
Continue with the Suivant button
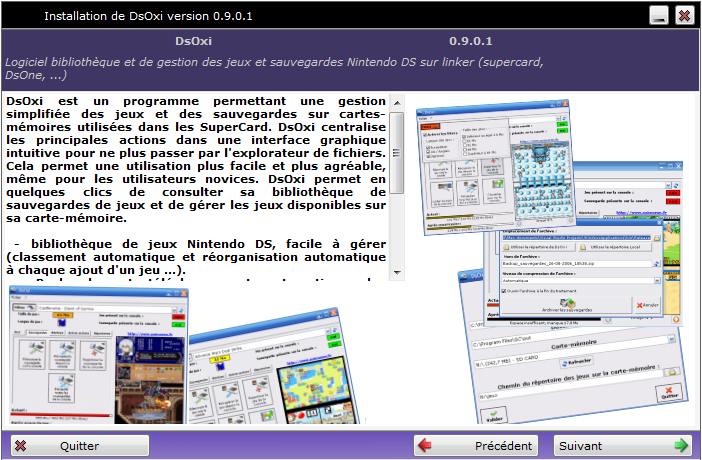click(624, 446)
